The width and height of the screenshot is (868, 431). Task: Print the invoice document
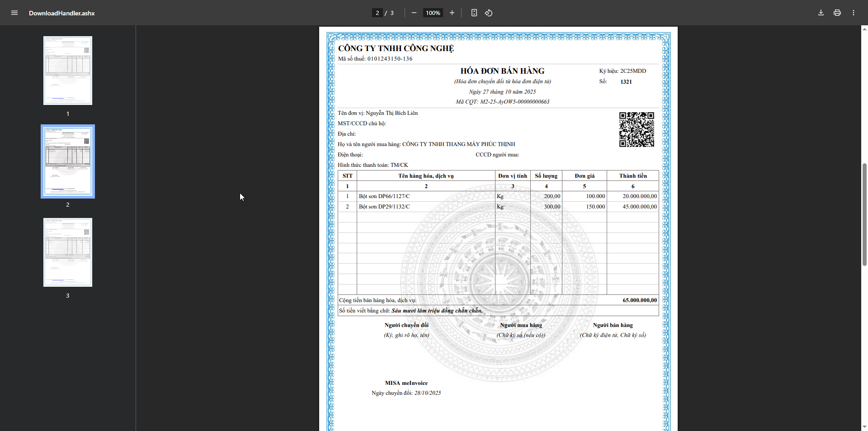click(x=837, y=13)
